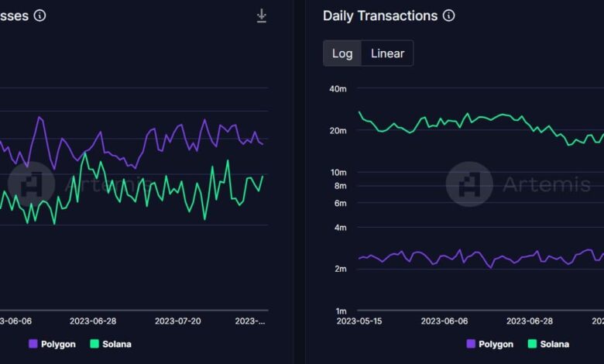Toggle Solana series label in Daily Transactions legend

[554, 344]
